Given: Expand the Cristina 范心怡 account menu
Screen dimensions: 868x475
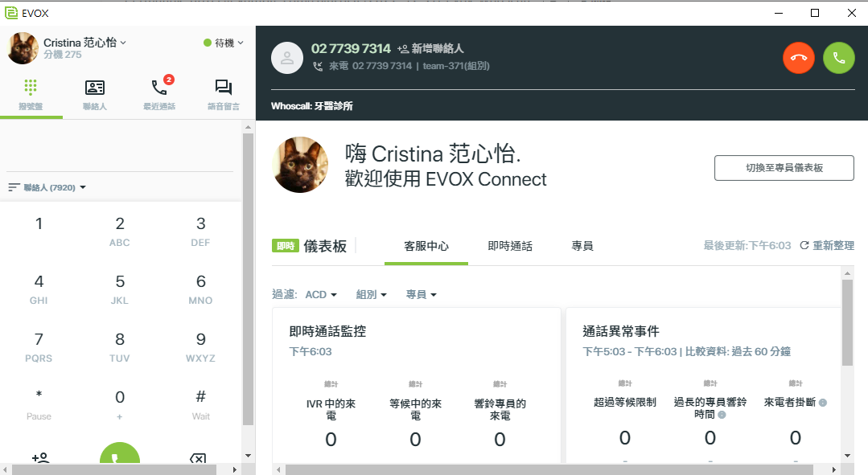Looking at the screenshot, I should click(84, 43).
